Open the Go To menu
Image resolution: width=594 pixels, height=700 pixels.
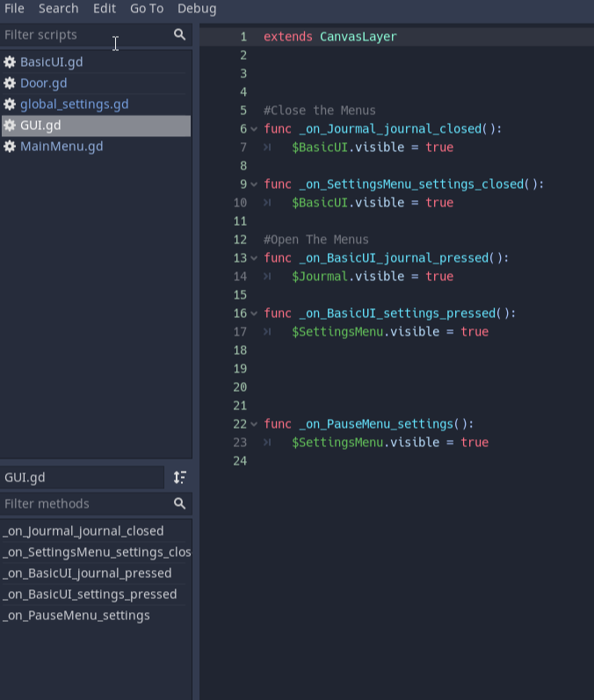pyautogui.click(x=147, y=9)
